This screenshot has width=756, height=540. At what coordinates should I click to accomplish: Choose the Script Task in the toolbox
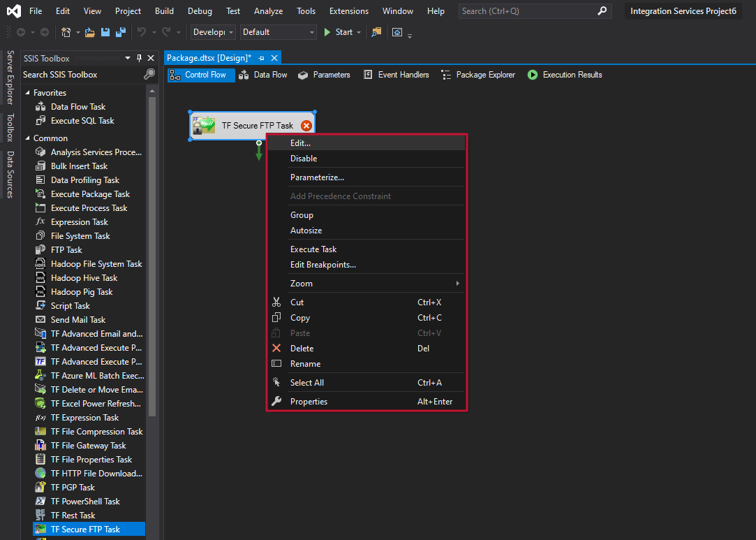pyautogui.click(x=71, y=305)
